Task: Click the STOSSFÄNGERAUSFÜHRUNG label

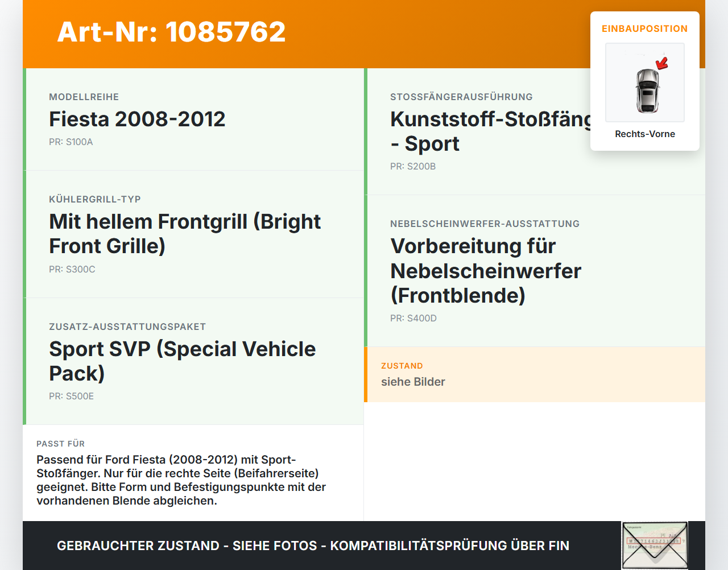Action: [461, 97]
